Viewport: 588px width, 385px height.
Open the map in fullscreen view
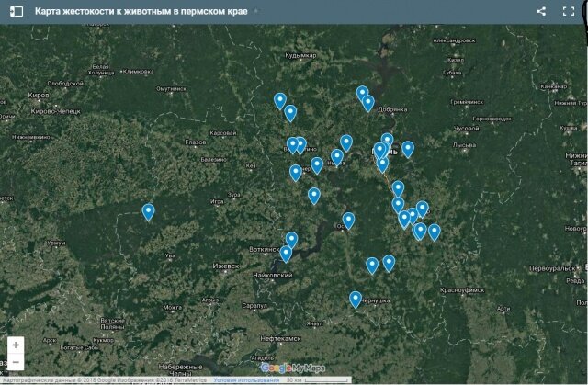point(569,11)
